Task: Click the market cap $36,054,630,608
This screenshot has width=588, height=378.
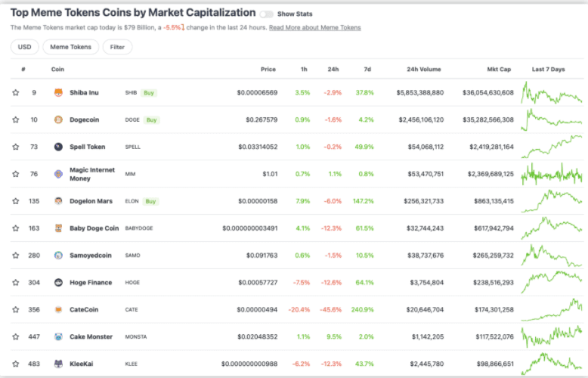Action: pyautogui.click(x=488, y=93)
